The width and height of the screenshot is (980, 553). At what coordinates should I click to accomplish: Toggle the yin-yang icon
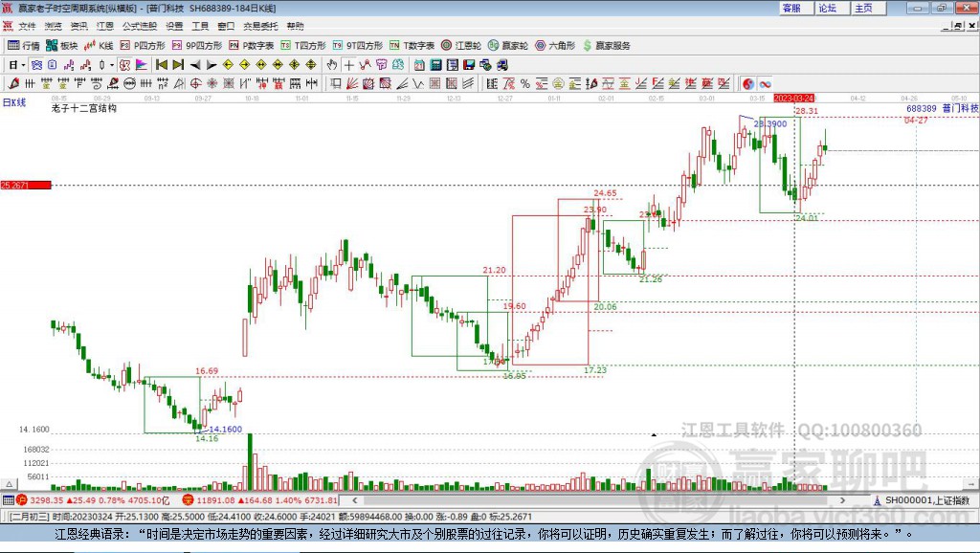click(748, 84)
